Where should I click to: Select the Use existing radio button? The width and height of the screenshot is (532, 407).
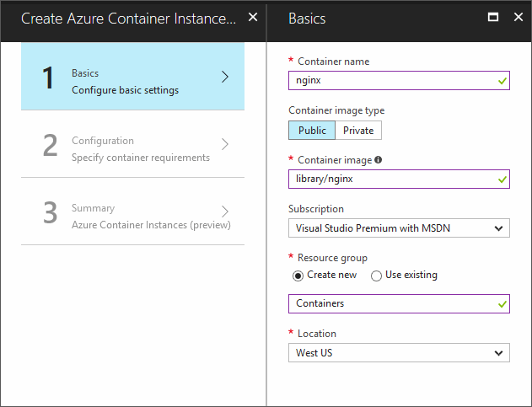376,275
